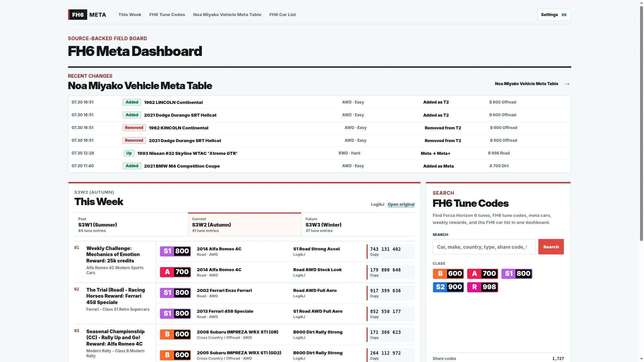This screenshot has height=362, width=644.
Task: Open Settings language button
Action: (554, 15)
